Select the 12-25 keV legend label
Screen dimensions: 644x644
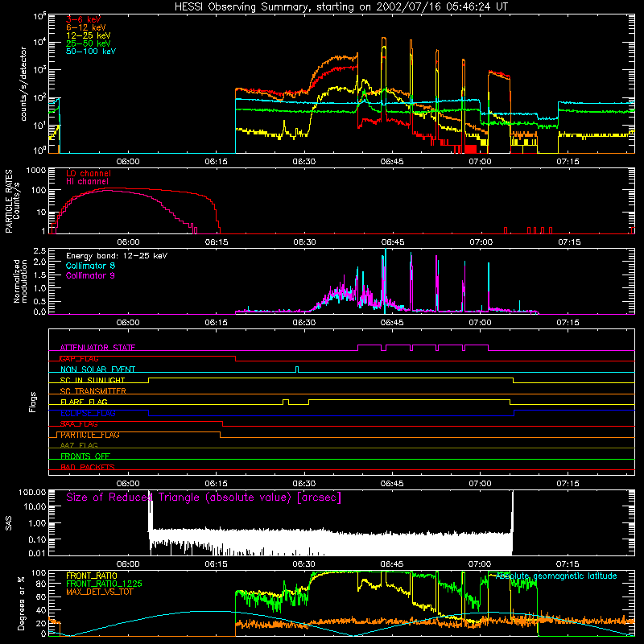89,35
